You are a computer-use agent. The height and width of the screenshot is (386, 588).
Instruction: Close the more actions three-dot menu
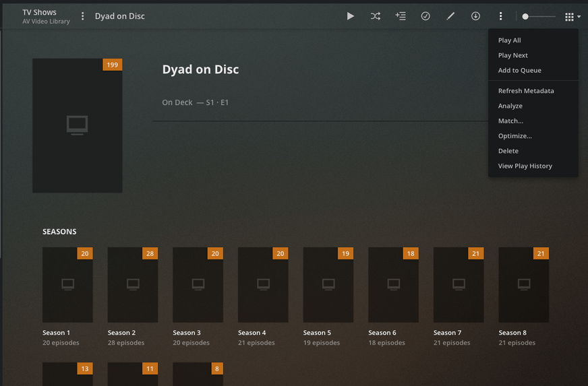pos(500,16)
